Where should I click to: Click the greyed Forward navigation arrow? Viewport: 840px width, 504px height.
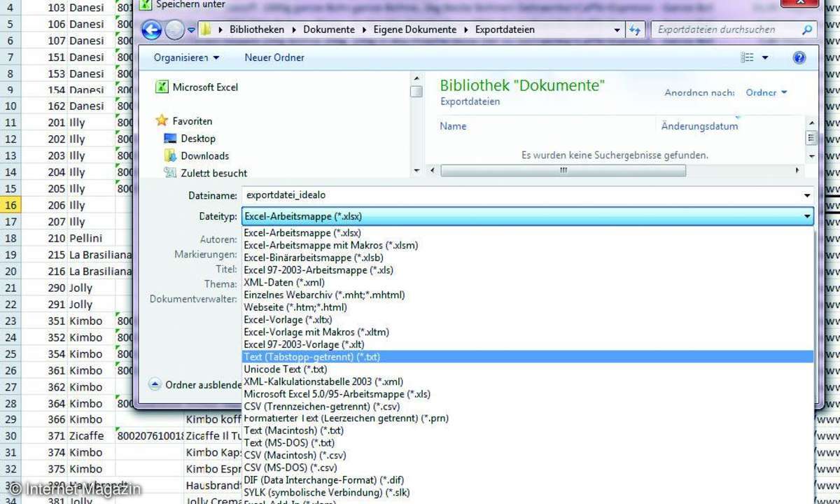coord(174,30)
